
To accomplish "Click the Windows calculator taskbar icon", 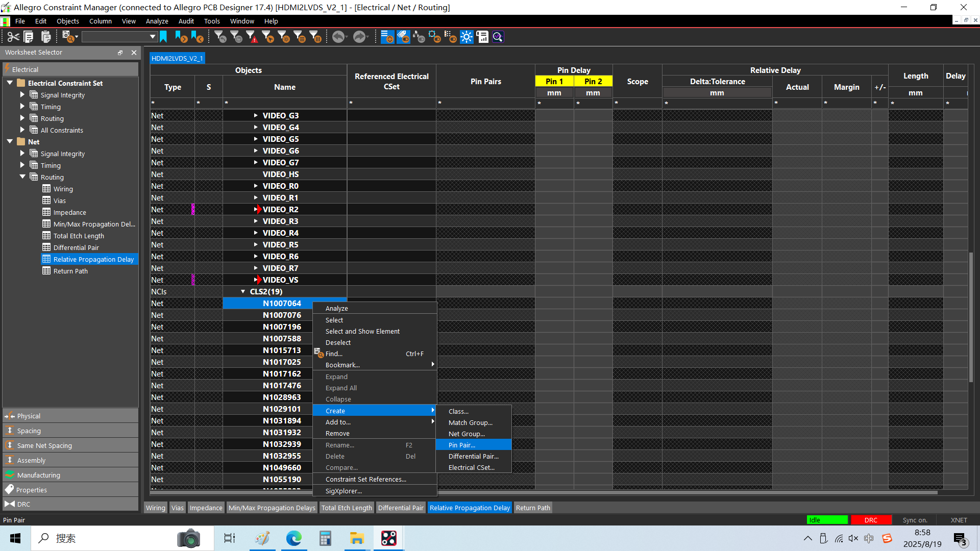I will click(x=325, y=538).
